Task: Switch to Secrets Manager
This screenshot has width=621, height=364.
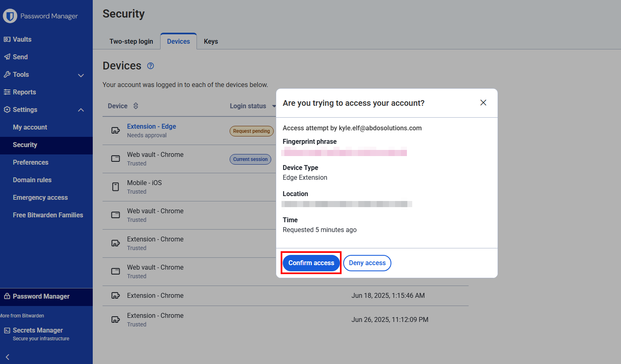Action: [38, 330]
